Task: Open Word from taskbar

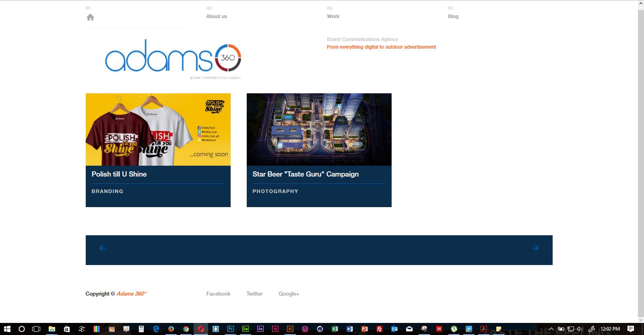Action: (x=350, y=329)
